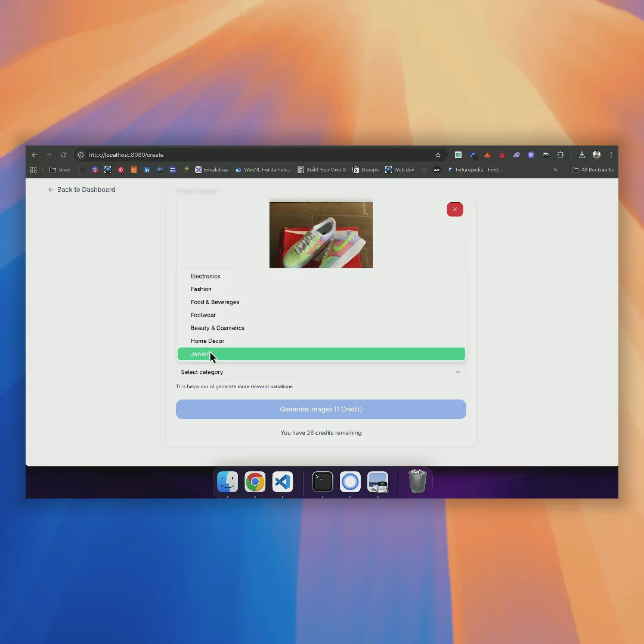Click the browser reload icon
Screen dimensions: 644x644
coord(63,155)
